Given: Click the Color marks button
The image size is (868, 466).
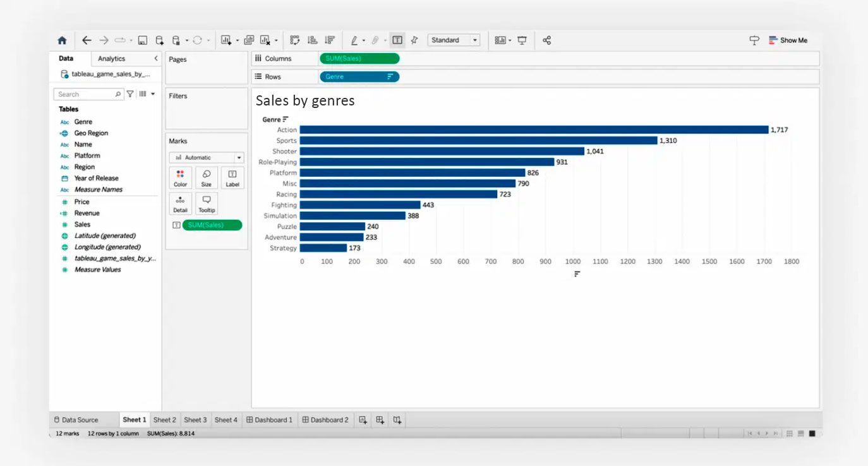Looking at the screenshot, I should [x=180, y=178].
